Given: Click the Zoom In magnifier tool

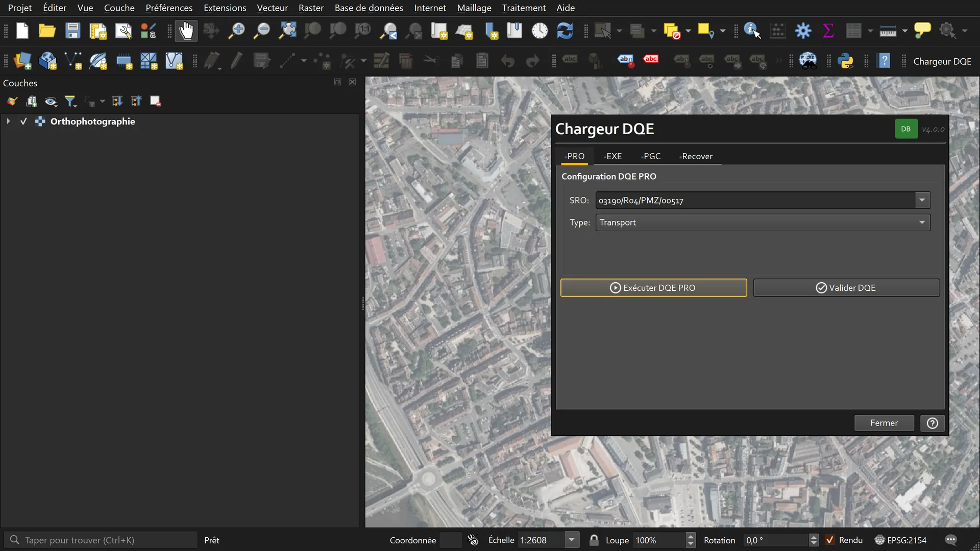Looking at the screenshot, I should coord(236,31).
